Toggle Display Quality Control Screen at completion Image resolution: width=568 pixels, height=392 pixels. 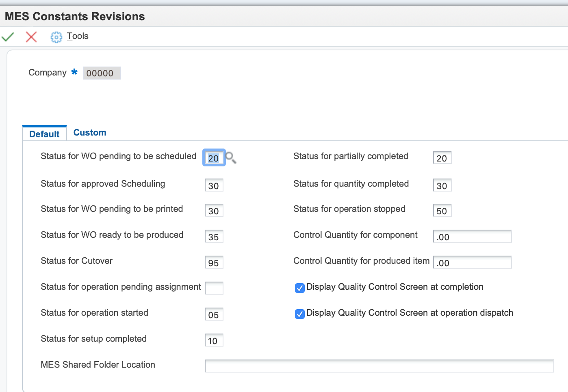coord(300,288)
